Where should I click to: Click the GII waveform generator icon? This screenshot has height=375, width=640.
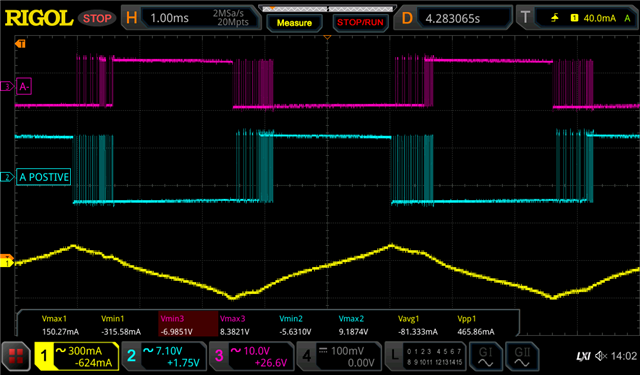click(522, 356)
